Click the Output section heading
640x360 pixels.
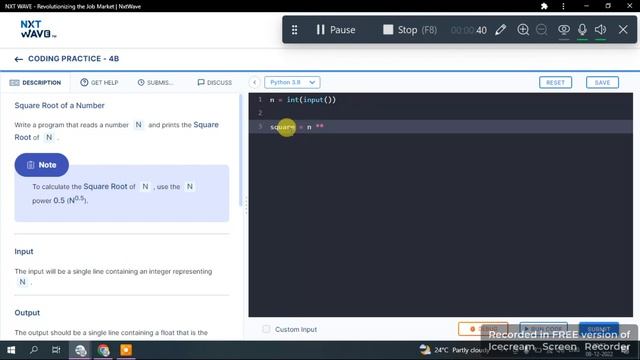pos(27,313)
